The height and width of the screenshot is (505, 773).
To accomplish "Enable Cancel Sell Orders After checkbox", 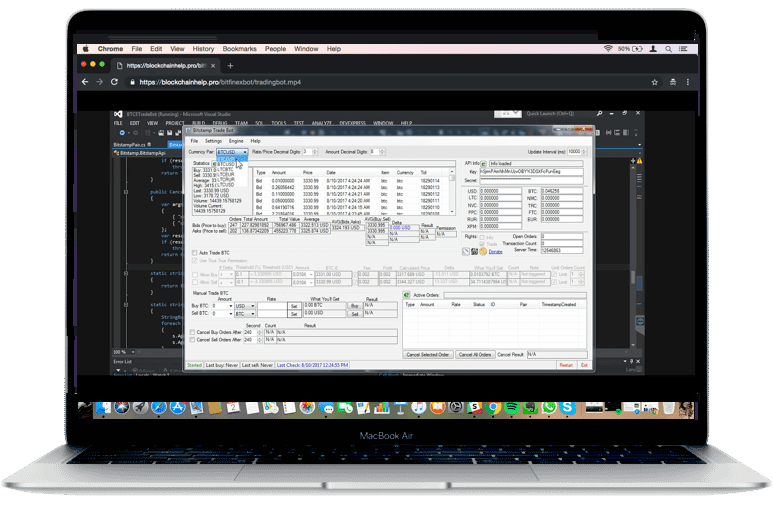I will pos(193,340).
